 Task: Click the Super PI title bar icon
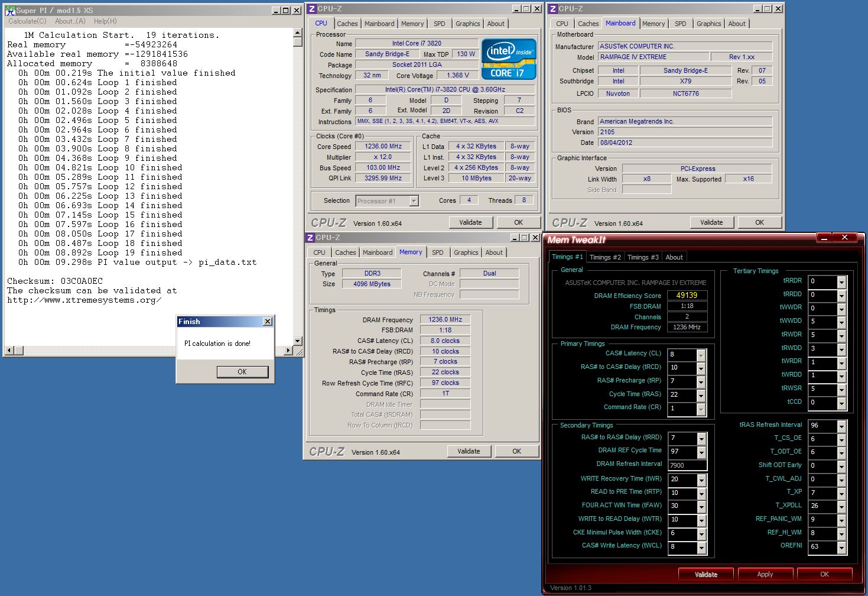click(10, 10)
